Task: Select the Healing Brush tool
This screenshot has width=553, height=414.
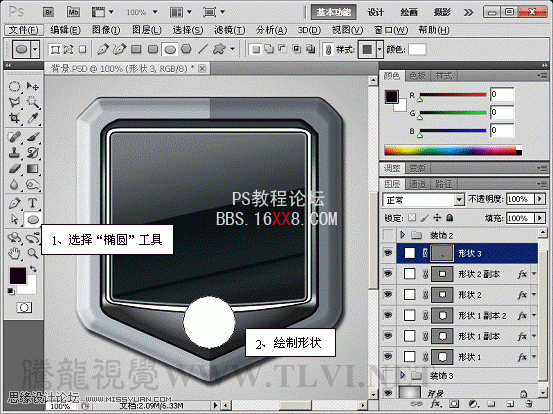Action: coord(14,137)
